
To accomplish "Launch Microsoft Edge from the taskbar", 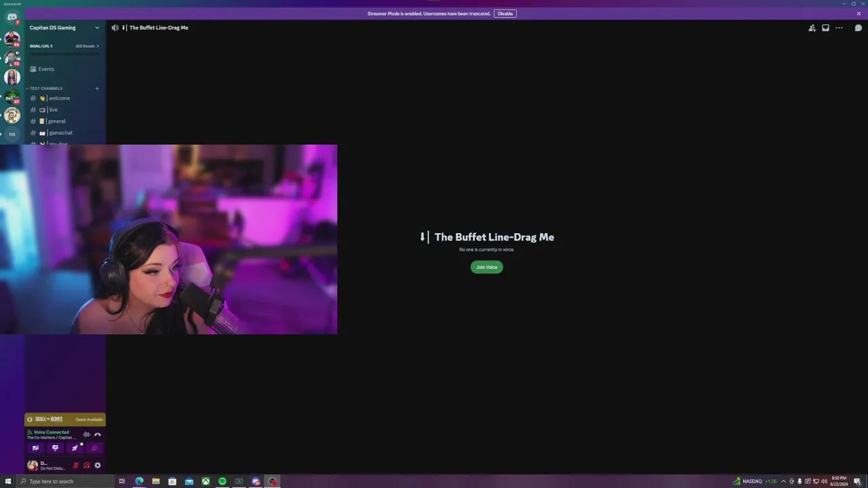I will (139, 481).
